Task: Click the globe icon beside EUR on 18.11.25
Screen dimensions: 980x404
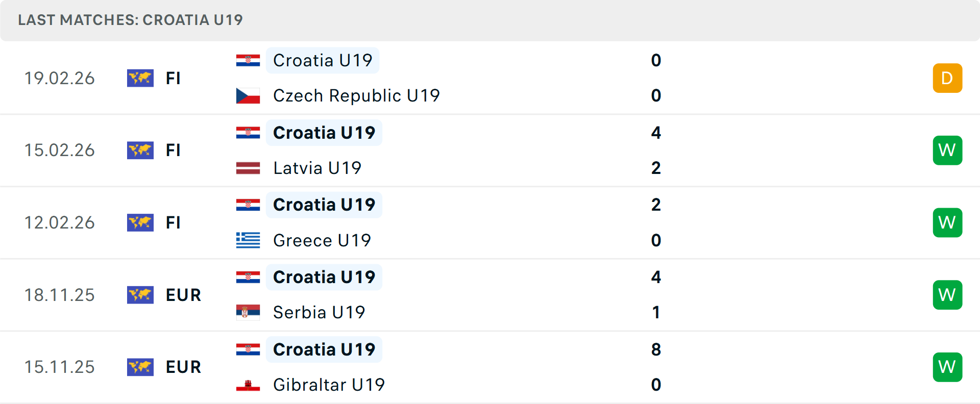Action: click(x=140, y=295)
